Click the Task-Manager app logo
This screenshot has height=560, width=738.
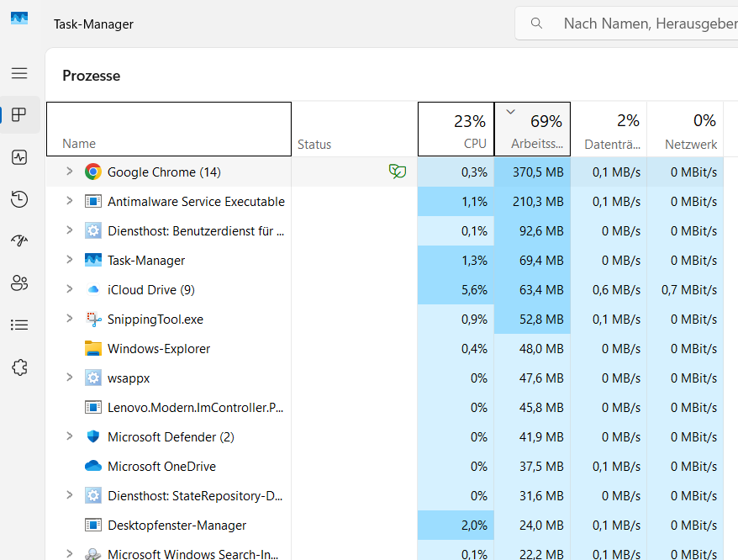pyautogui.click(x=19, y=18)
